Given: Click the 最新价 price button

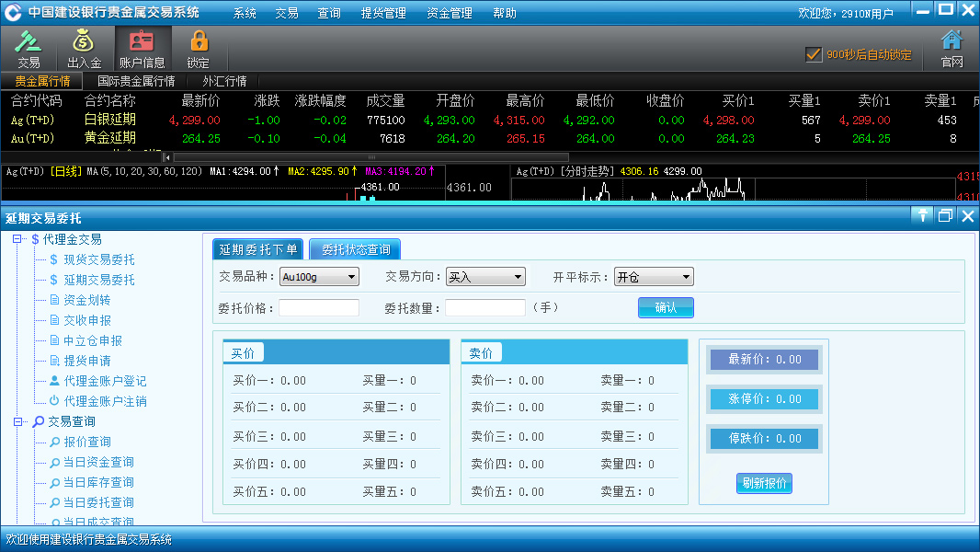Looking at the screenshot, I should click(764, 360).
